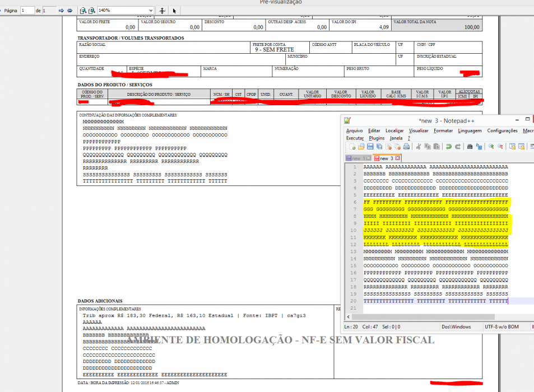Screen dimensions: 534x392
Task: Click the page number input field
Action: coord(27,11)
